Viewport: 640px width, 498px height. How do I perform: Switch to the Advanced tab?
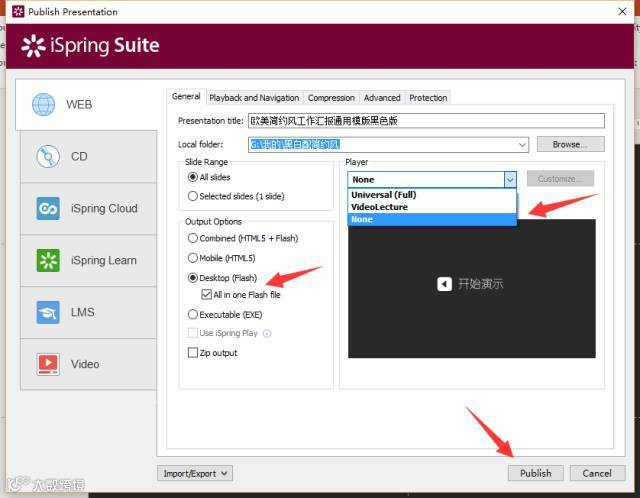coord(382,98)
